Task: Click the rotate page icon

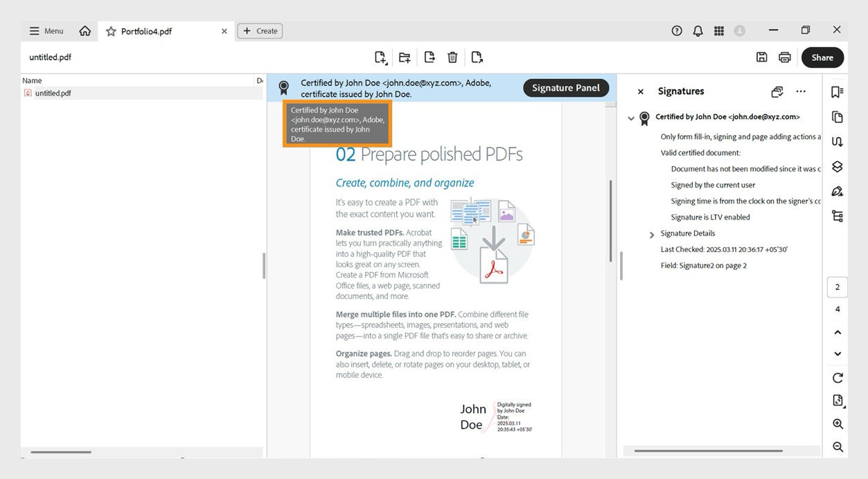Action: 838,377
